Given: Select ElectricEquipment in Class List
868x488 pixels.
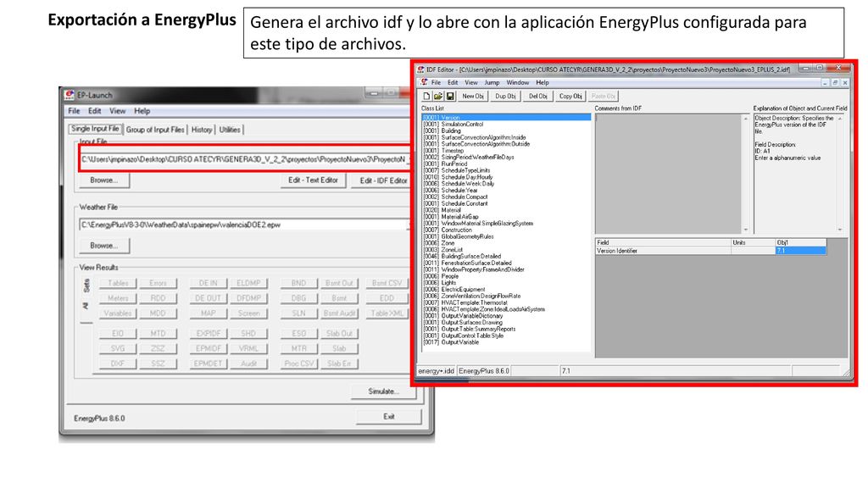Looking at the screenshot, I should [454, 290].
